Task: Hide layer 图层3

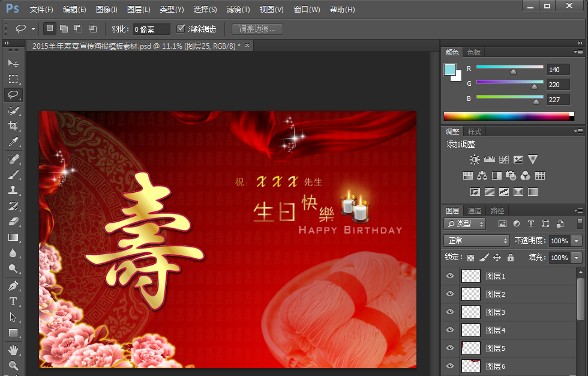Action: pos(450,312)
